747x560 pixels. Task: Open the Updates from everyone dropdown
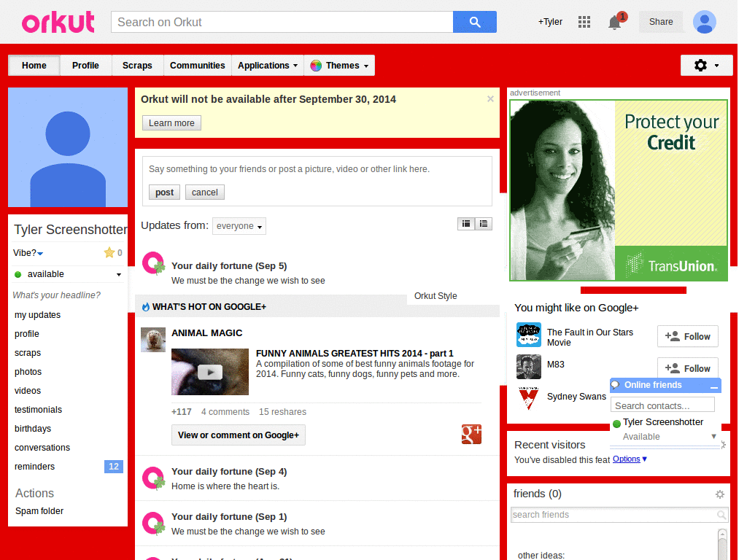(x=239, y=226)
